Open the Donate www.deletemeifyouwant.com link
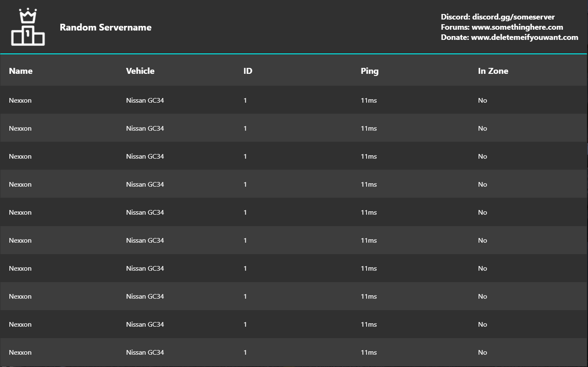The height and width of the screenshot is (367, 588). click(x=510, y=37)
